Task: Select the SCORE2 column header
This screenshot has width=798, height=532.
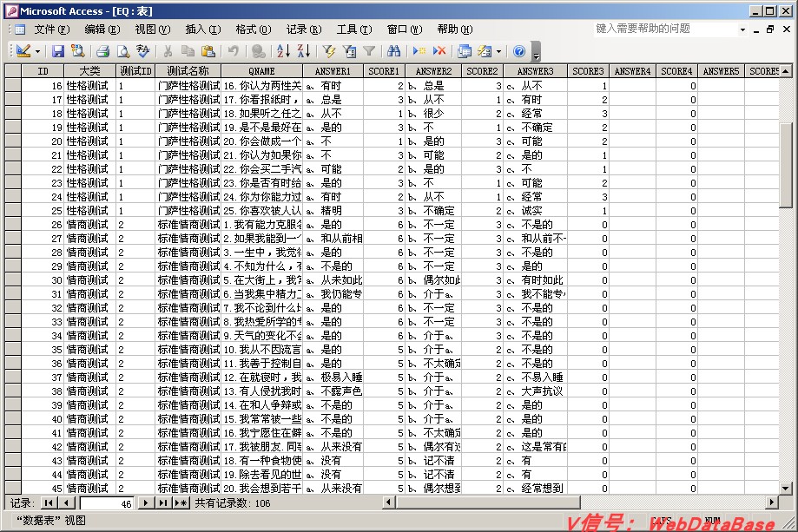Action: 482,71
